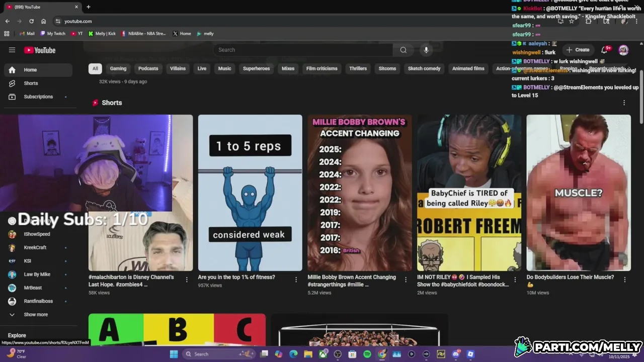Screen dimensions: 644x362
Task: Open options for malachibarton short
Action: (187, 280)
